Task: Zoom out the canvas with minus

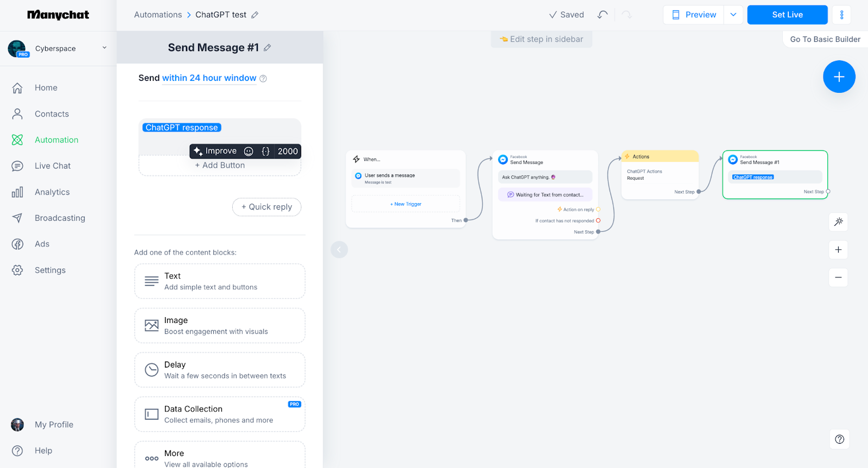Action: [x=838, y=277]
